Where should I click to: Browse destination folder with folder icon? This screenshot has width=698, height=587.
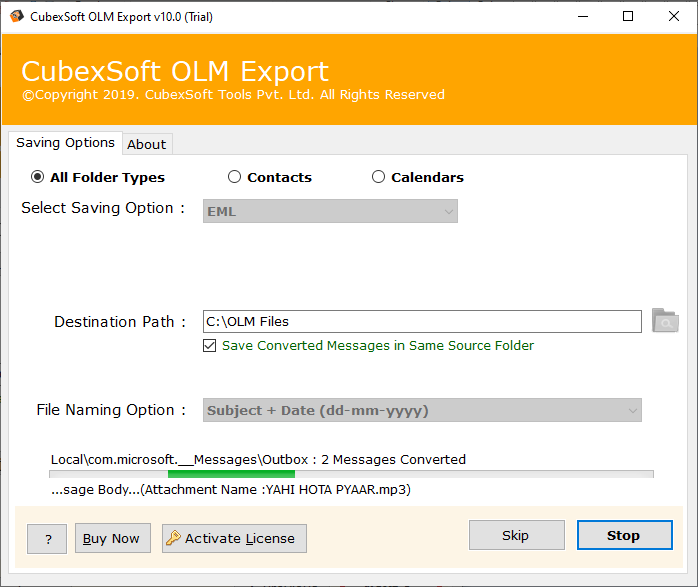(665, 320)
